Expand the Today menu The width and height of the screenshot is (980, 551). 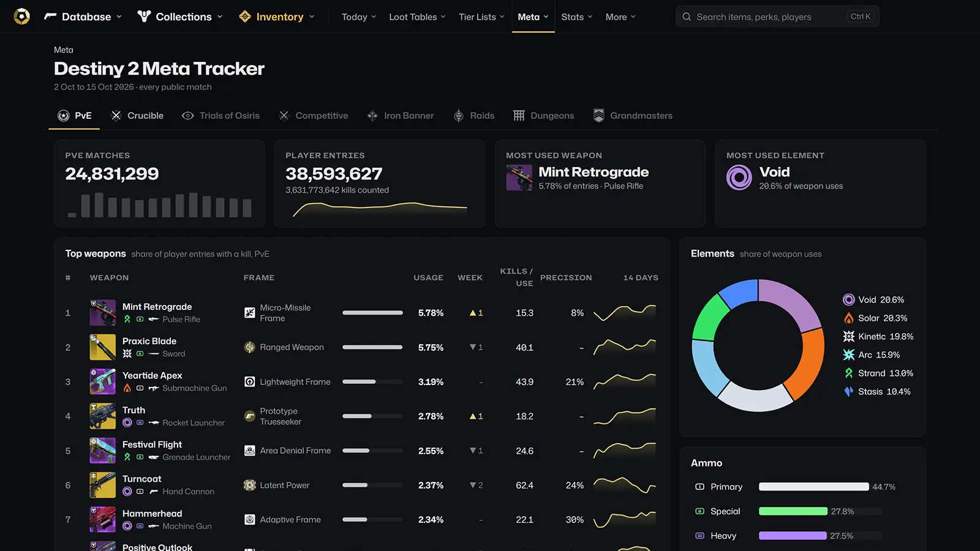pos(359,17)
